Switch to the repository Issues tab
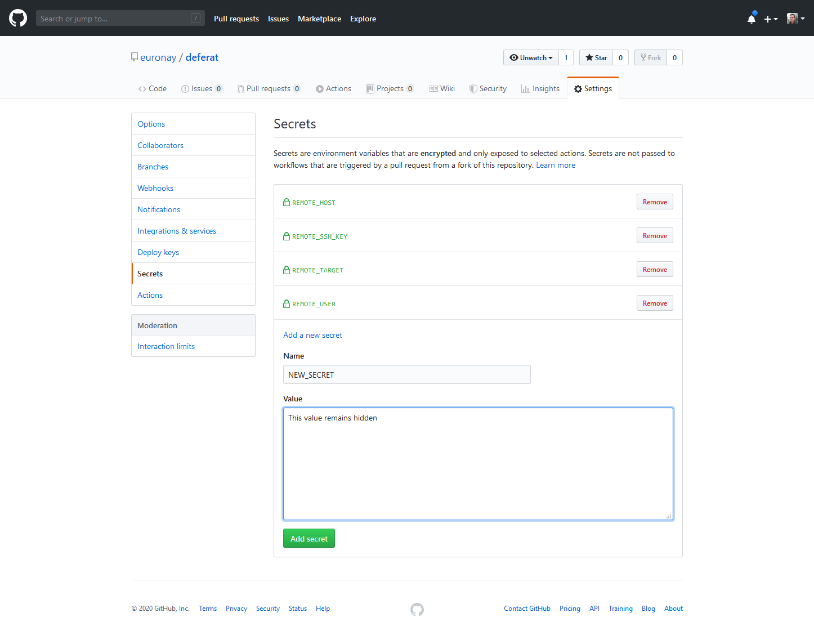This screenshot has height=644, width=814. click(x=202, y=88)
